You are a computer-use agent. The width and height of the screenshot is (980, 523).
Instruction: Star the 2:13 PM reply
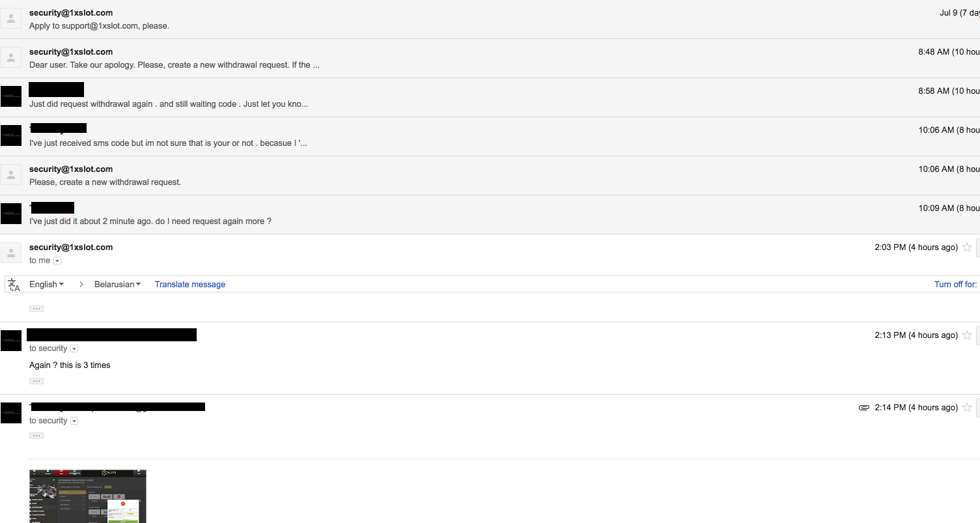click(967, 335)
